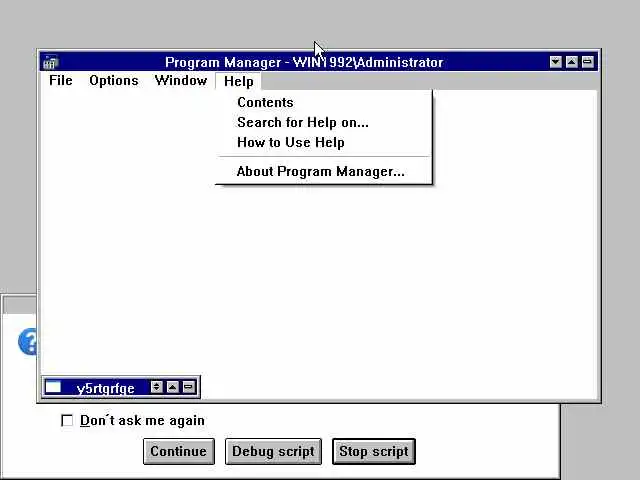This screenshot has width=640, height=480.
Task: Click the y5rtgrfge group window icon
Action: click(x=53, y=387)
